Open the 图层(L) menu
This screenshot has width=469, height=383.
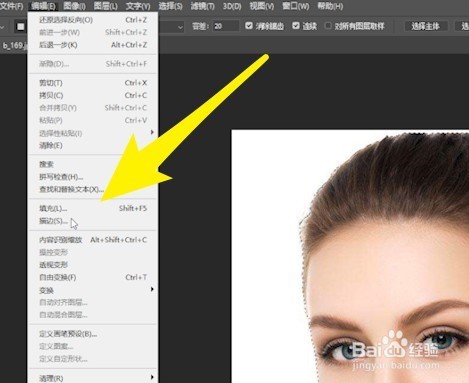[106, 6]
